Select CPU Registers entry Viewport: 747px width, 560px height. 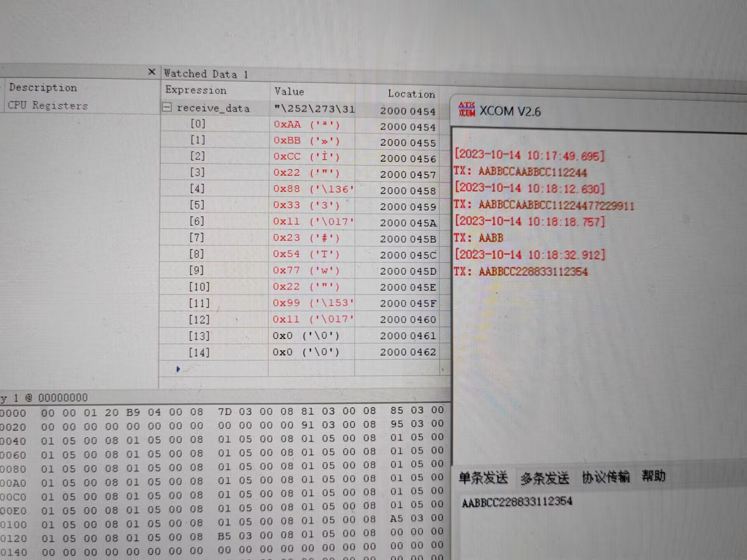tap(47, 105)
